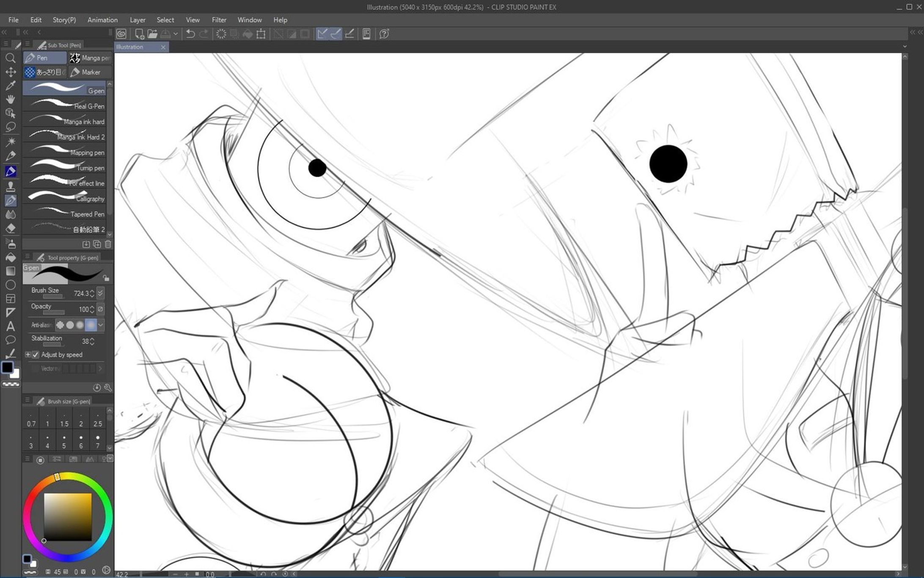Image resolution: width=924 pixels, height=578 pixels.
Task: Select the Zoom magnifier tool
Action: point(11,58)
